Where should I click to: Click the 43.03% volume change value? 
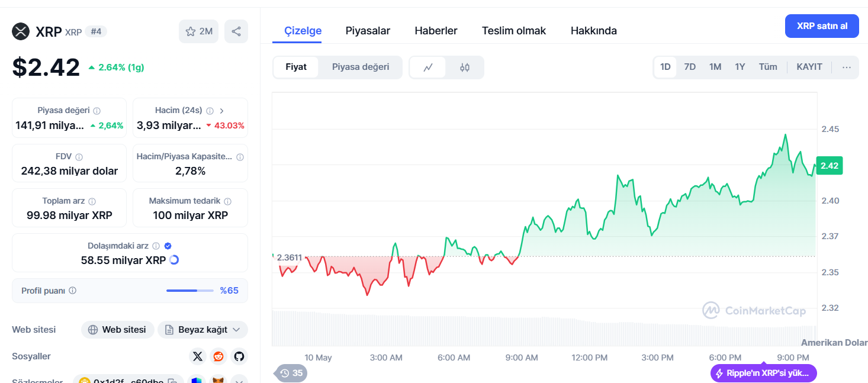224,125
